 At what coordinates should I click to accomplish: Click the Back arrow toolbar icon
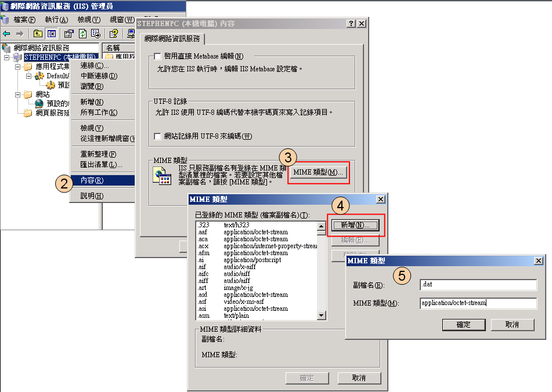[6, 34]
